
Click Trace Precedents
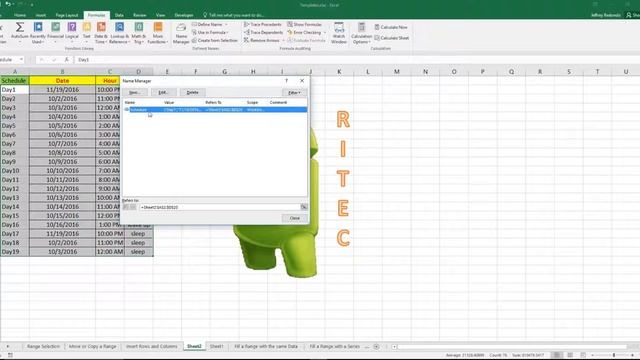tap(262, 24)
